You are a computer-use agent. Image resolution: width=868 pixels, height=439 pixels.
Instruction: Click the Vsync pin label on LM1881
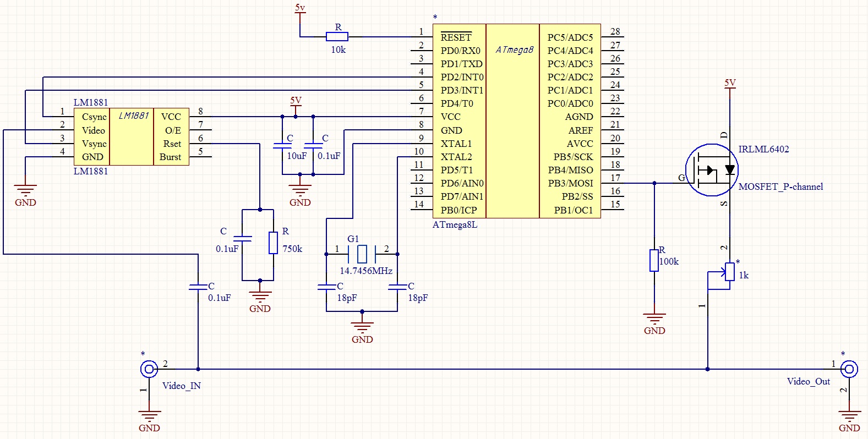click(94, 144)
